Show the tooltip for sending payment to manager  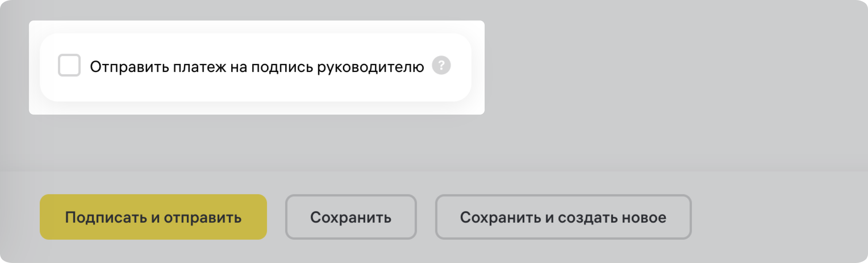(x=441, y=65)
